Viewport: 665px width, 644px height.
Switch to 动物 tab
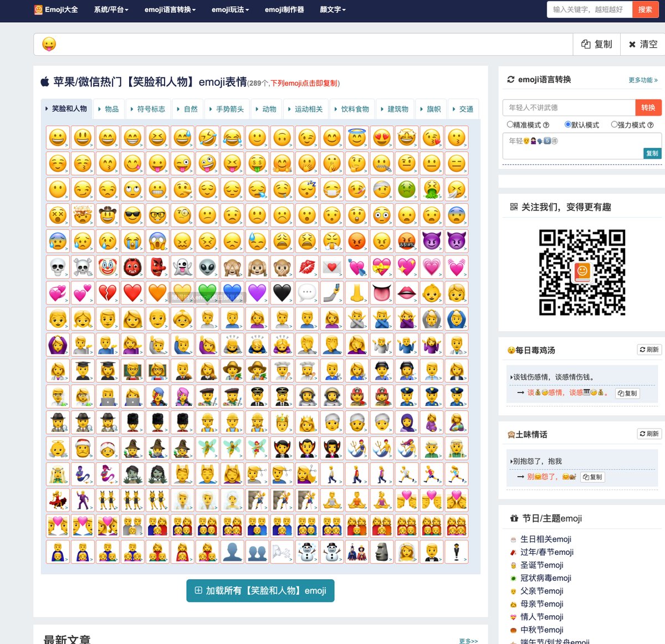coord(266,109)
